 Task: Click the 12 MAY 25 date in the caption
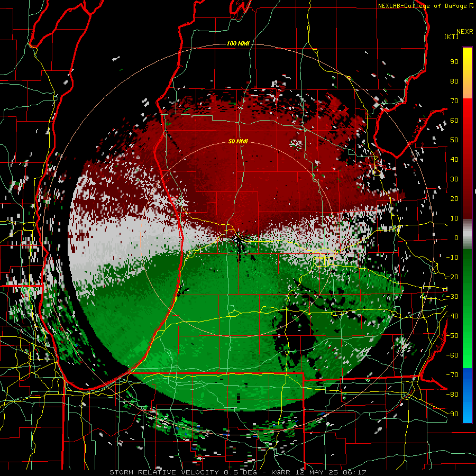318,472
